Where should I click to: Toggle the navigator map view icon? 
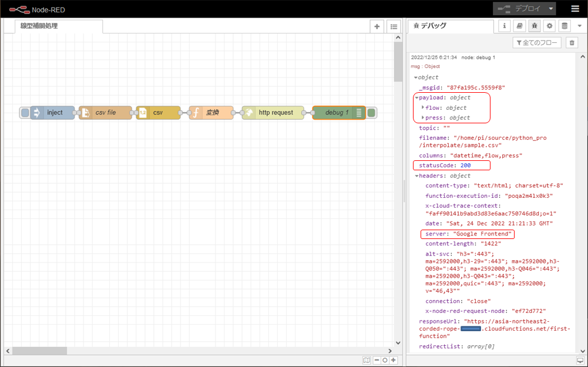367,360
